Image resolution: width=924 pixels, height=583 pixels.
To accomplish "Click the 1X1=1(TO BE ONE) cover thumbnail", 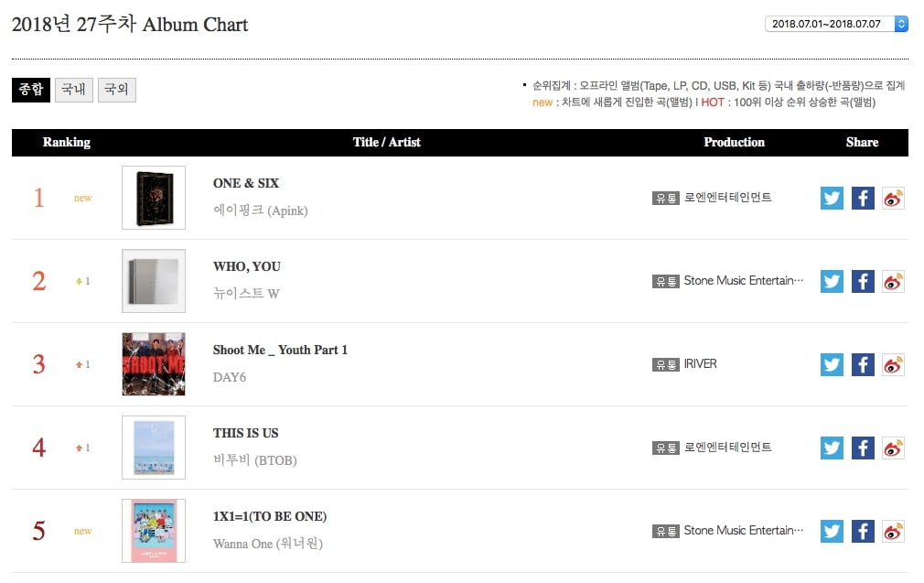I will pos(154,531).
